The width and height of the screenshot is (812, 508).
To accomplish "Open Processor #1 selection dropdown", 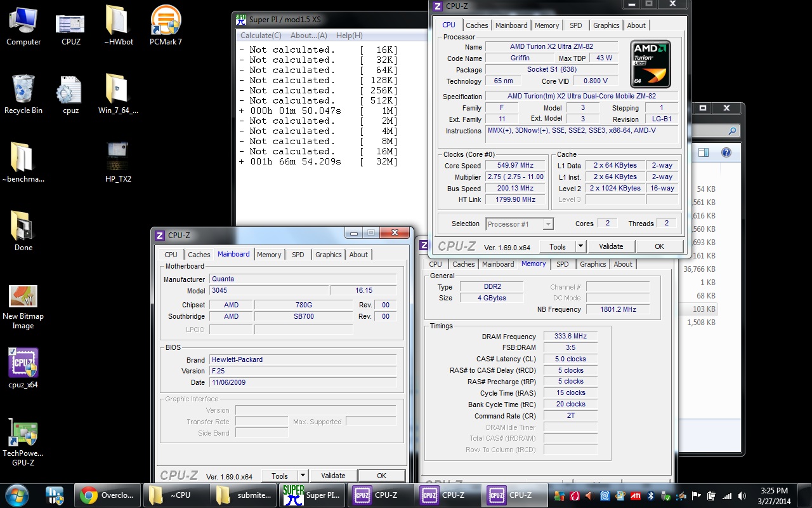I will pos(520,224).
